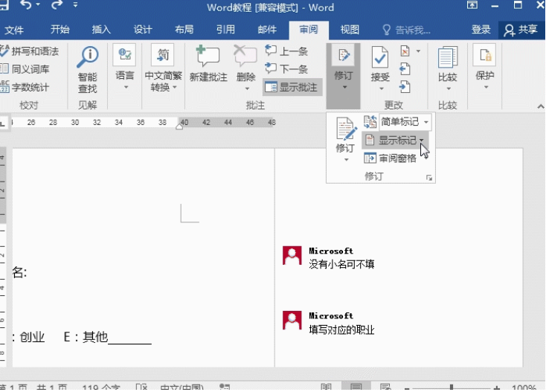
Task: Click the next change icon
Action: (405, 87)
